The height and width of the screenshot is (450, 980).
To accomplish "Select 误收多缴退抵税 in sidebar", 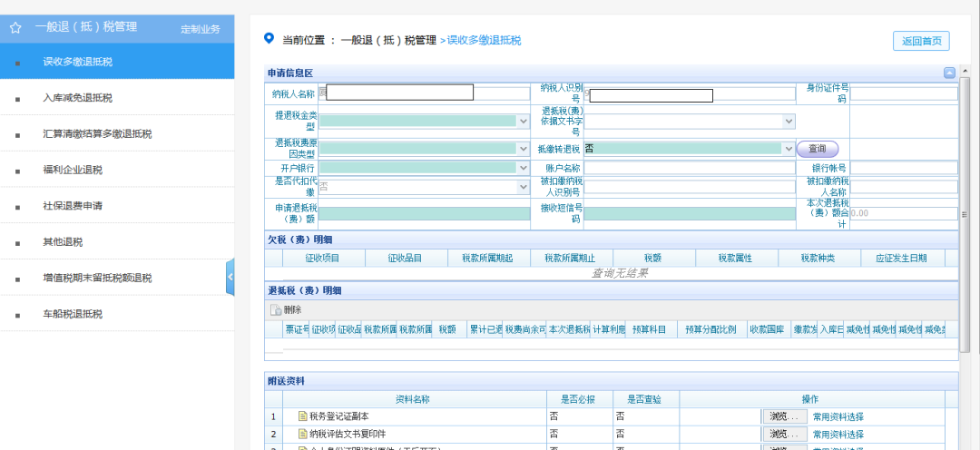I will [x=117, y=62].
